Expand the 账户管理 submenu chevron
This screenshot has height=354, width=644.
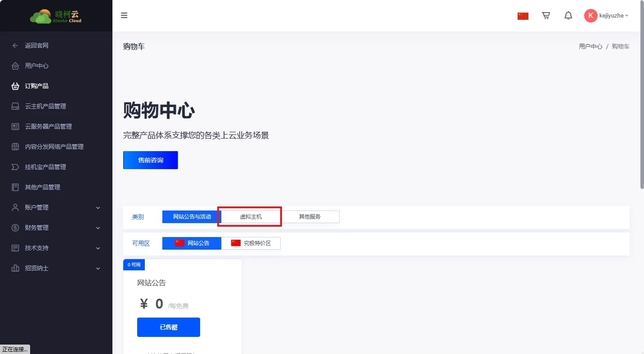tap(98, 208)
